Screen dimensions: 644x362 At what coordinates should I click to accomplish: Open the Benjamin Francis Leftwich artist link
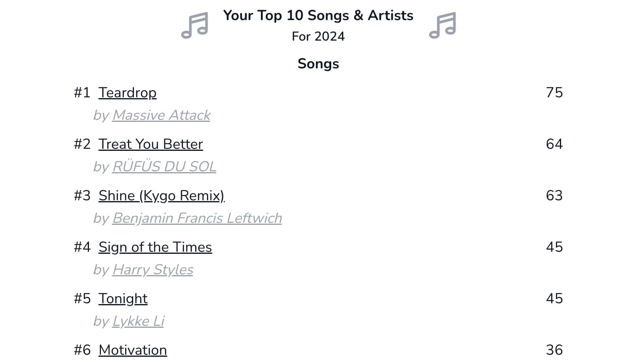click(x=197, y=218)
